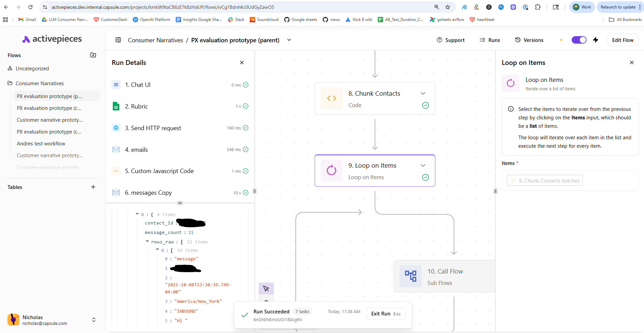Image resolution: width=644 pixels, height=333 pixels.
Task: Open the flow name dropdown chevron
Action: click(289, 40)
